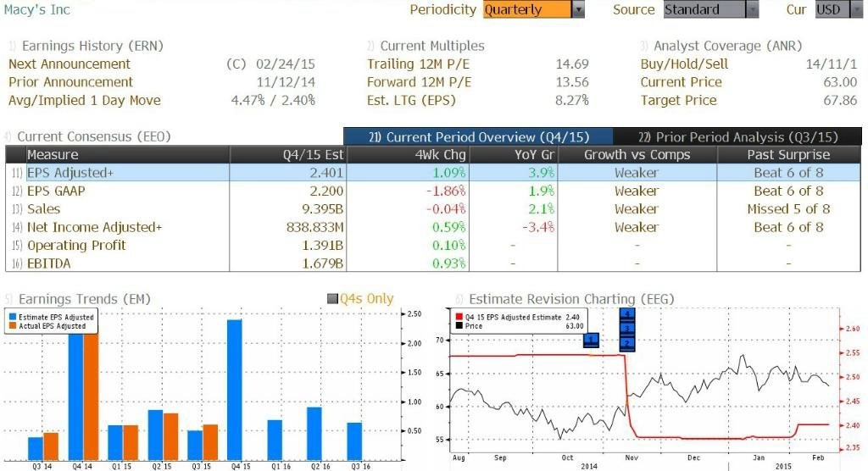Screen dimensions: 868x471
Task: Select the Sales measure row
Action: 433,209
